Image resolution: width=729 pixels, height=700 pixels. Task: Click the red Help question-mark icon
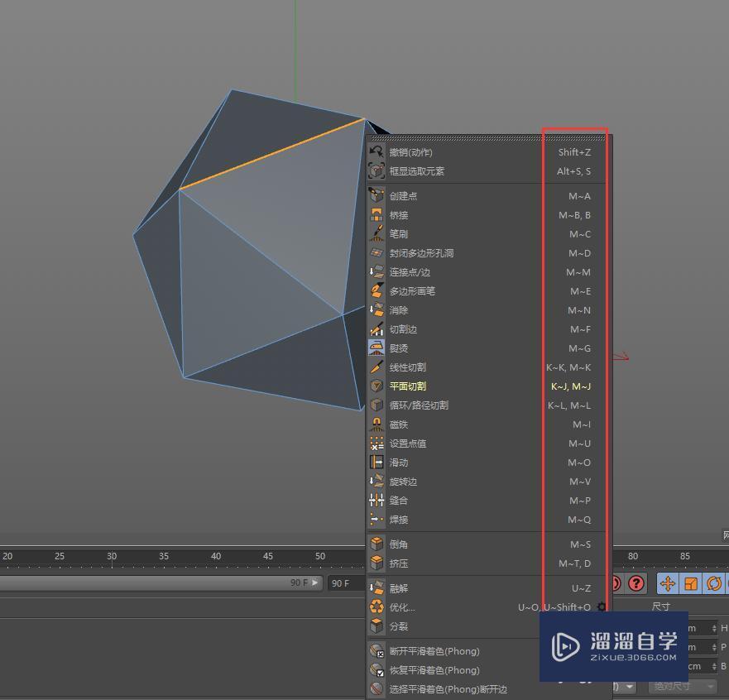[x=636, y=584]
